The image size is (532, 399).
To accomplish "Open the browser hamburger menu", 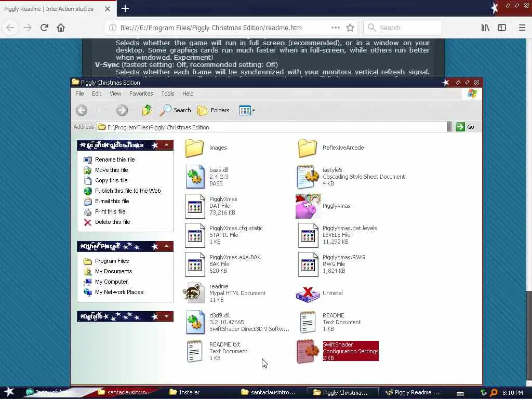I will [522, 28].
